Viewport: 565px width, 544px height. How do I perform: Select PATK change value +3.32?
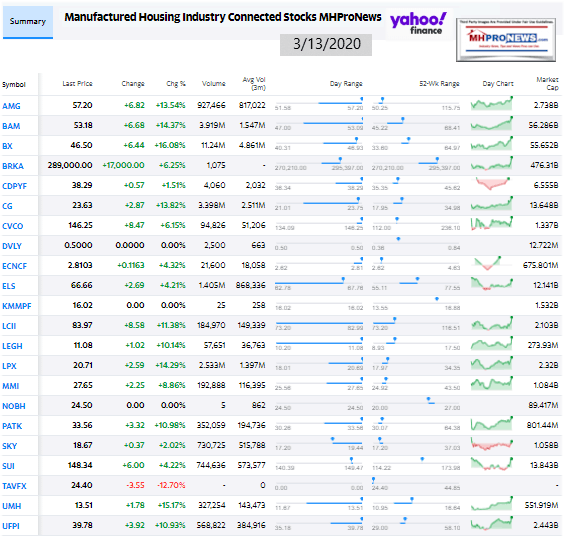tap(135, 425)
